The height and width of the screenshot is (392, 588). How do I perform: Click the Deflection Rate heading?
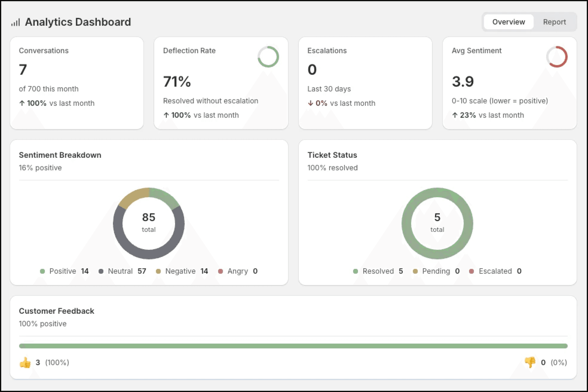tap(189, 51)
